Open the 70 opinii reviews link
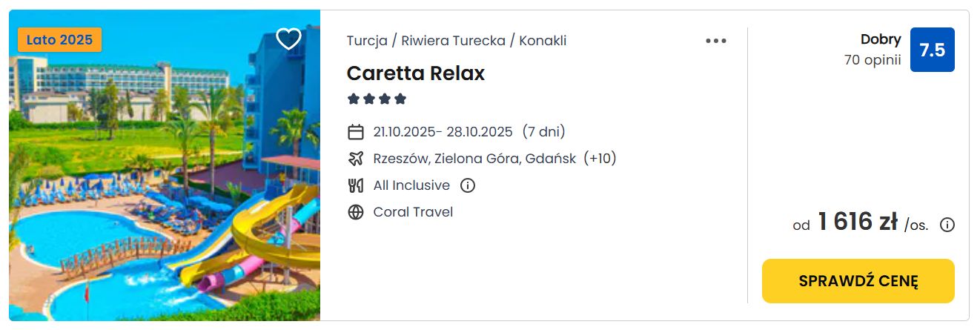 873,60
